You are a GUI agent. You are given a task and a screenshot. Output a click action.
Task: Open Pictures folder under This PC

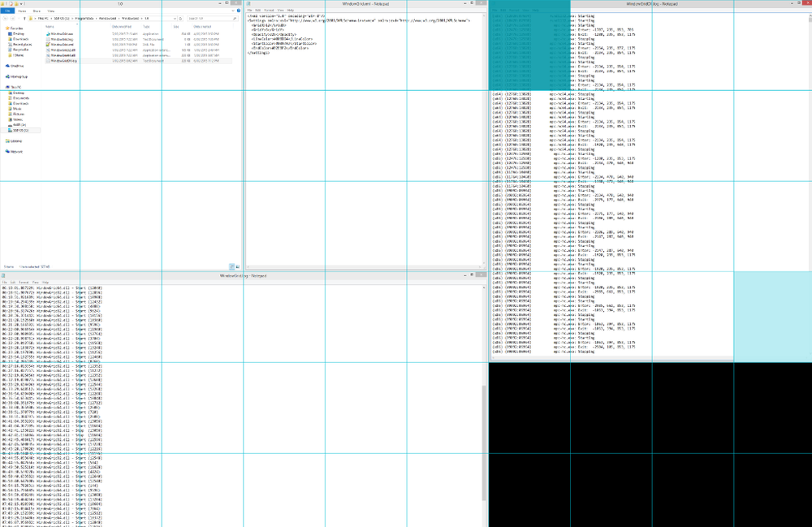(16, 114)
